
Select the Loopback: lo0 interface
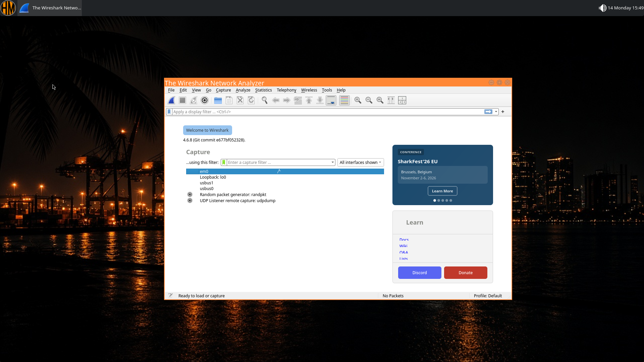pos(285,177)
